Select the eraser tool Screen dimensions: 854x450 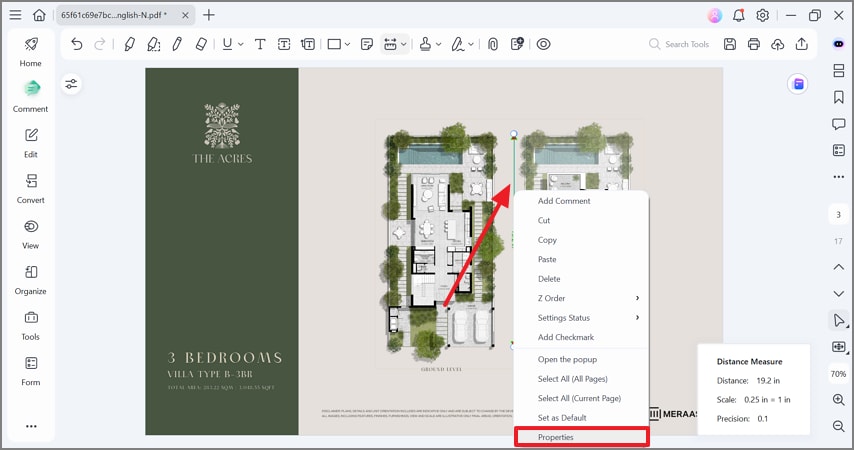201,44
